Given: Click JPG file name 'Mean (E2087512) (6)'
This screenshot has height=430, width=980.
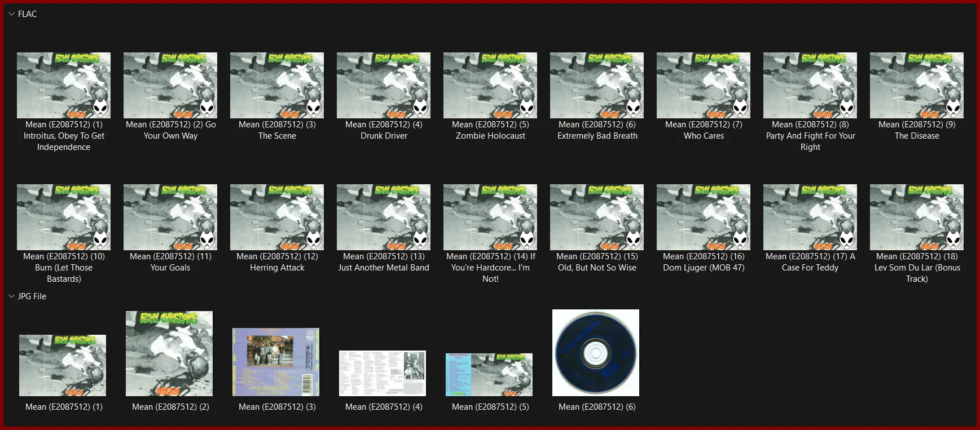Looking at the screenshot, I should pyautogui.click(x=597, y=407).
